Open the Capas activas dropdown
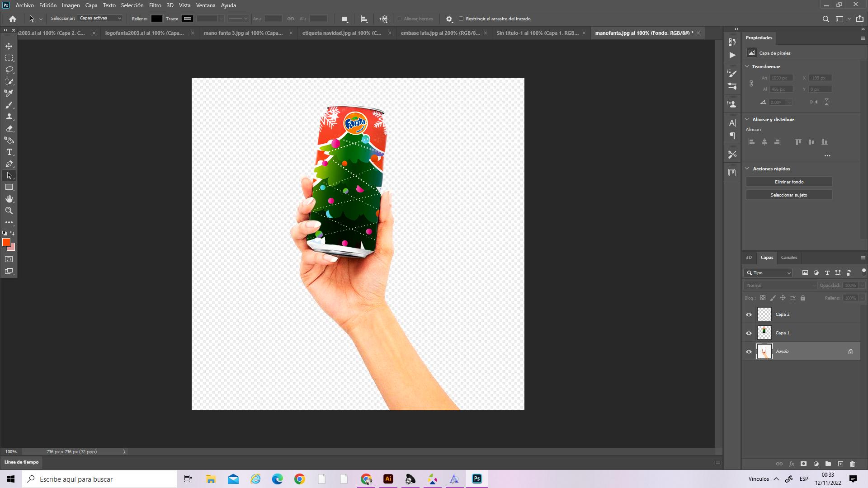This screenshot has height=488, width=868. pyautogui.click(x=100, y=19)
